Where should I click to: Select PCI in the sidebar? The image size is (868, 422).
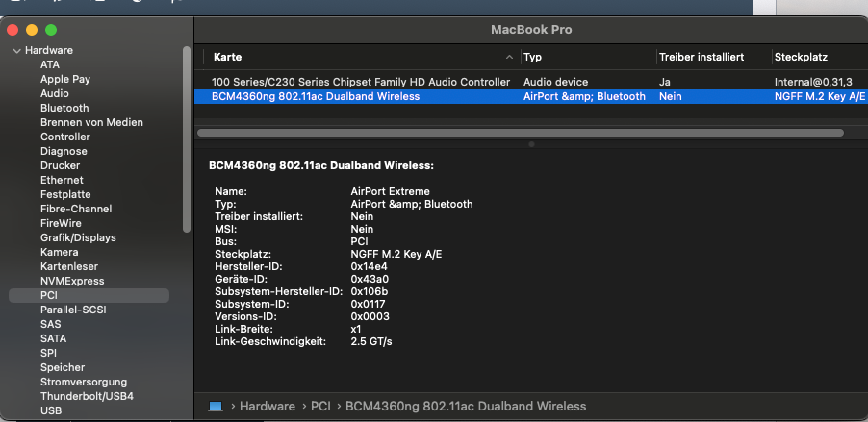[49, 295]
